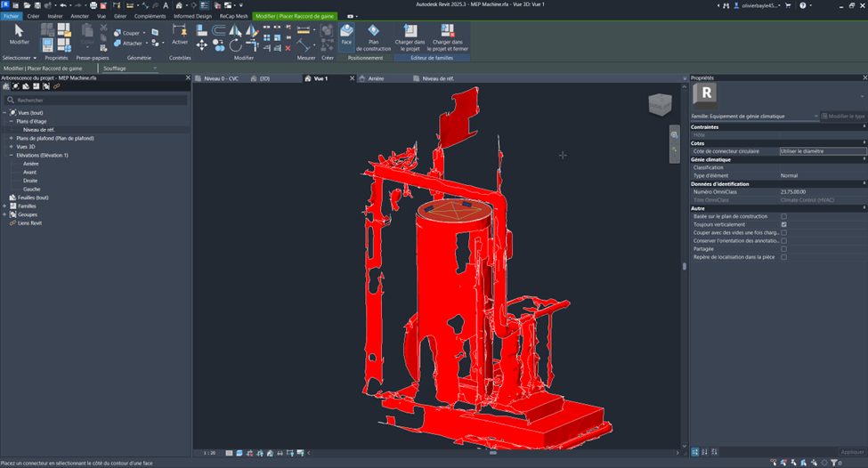Image resolution: width=868 pixels, height=468 pixels.
Task: Click the ViewCube in the 3D view
Action: (x=660, y=104)
